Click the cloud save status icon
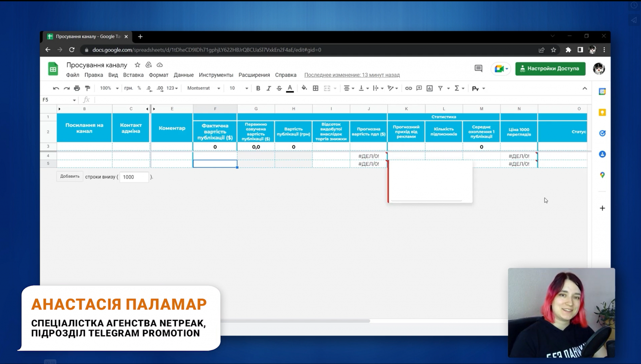The height and width of the screenshot is (364, 641). (x=160, y=65)
